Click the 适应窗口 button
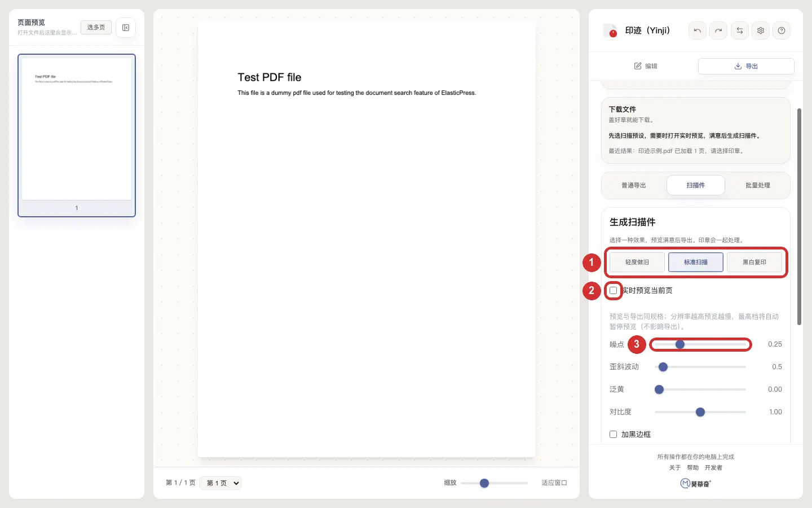Viewport: 812px width, 508px height. tap(554, 483)
